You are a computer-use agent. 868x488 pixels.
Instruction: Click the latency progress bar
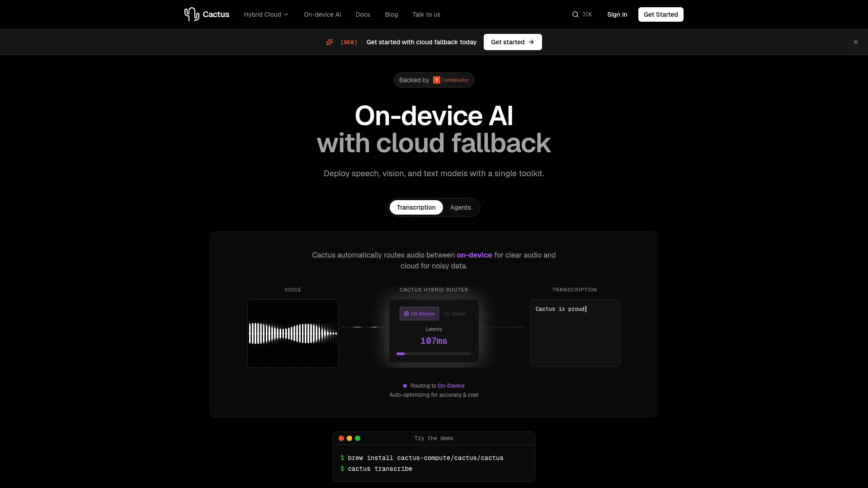434,354
